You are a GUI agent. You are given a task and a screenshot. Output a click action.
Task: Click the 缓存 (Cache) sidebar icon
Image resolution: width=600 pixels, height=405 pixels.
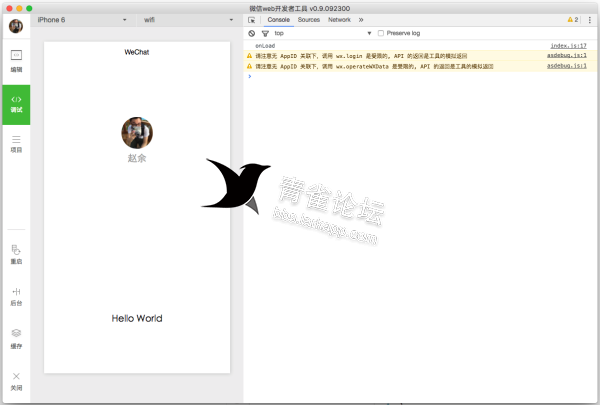click(16, 339)
